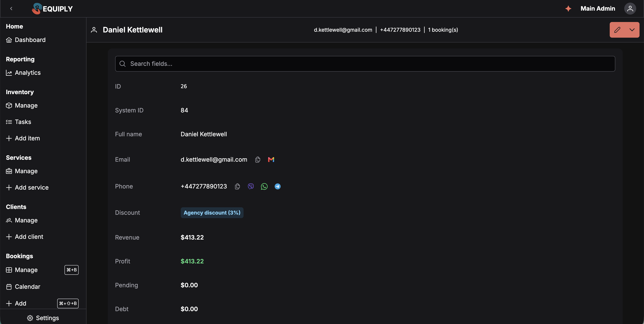Screen dimensions: 644x324
Task: Click the header email d.kettlewell@gmail.com
Action: click(343, 30)
